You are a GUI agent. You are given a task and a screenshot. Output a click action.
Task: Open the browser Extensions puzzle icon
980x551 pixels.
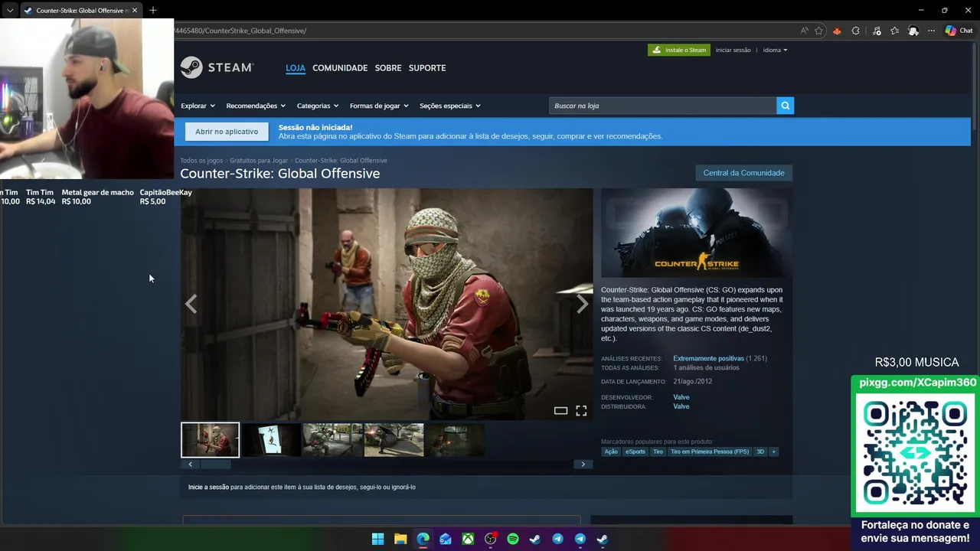click(855, 31)
